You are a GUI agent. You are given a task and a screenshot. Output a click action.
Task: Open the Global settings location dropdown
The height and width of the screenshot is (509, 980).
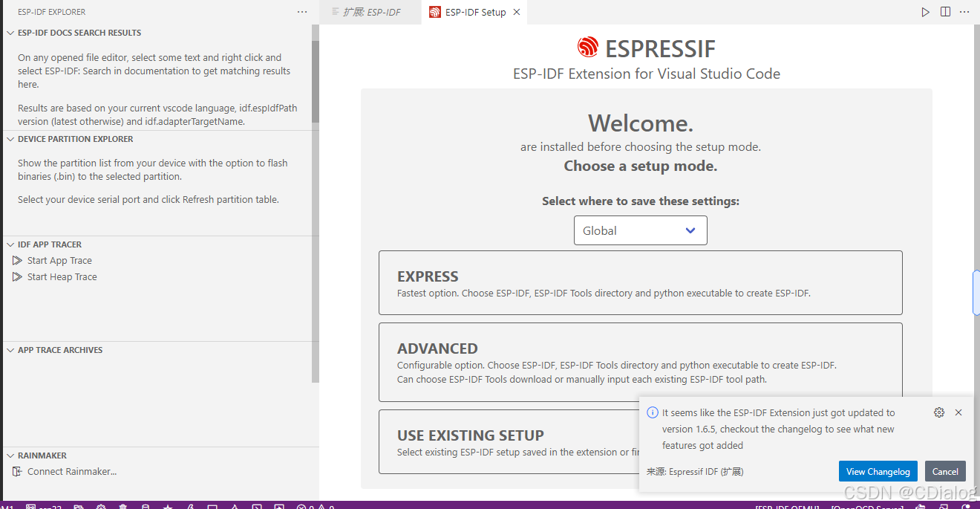641,230
